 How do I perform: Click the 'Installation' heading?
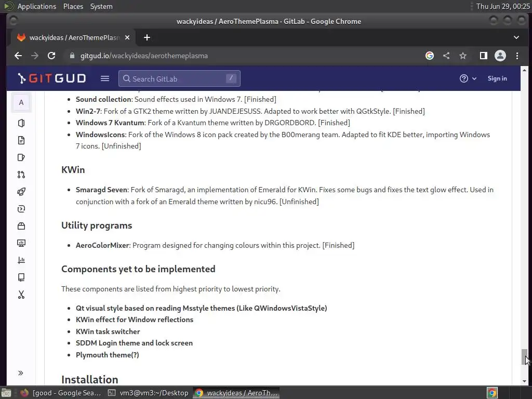[89, 380]
